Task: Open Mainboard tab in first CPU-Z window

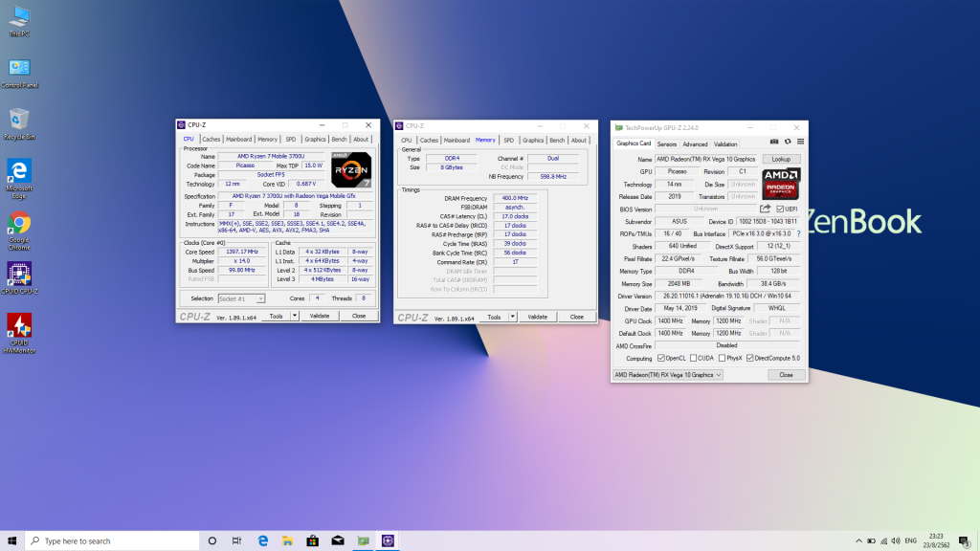Action: tap(238, 140)
